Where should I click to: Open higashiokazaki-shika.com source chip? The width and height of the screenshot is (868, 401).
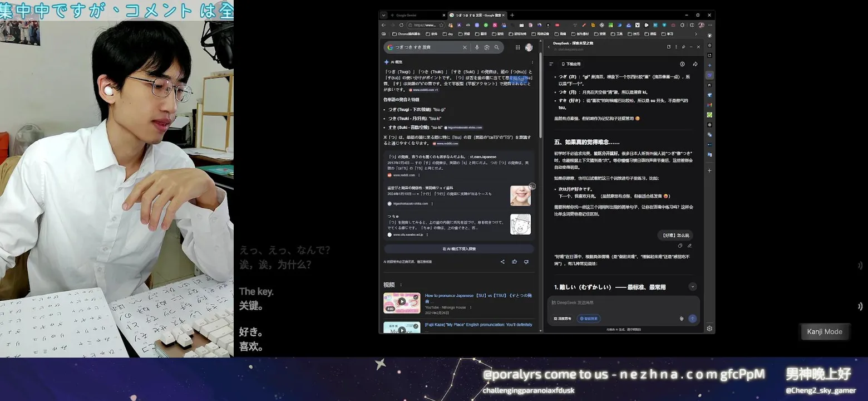click(x=463, y=128)
